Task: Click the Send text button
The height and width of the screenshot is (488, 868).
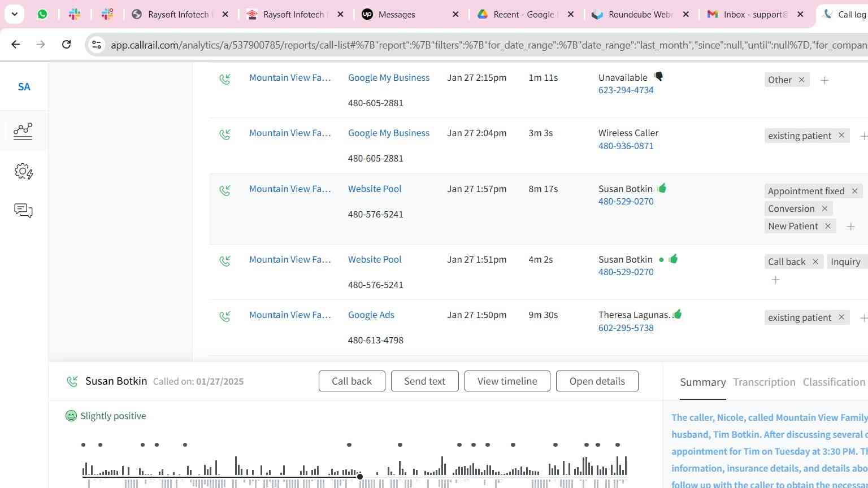Action: (x=424, y=381)
